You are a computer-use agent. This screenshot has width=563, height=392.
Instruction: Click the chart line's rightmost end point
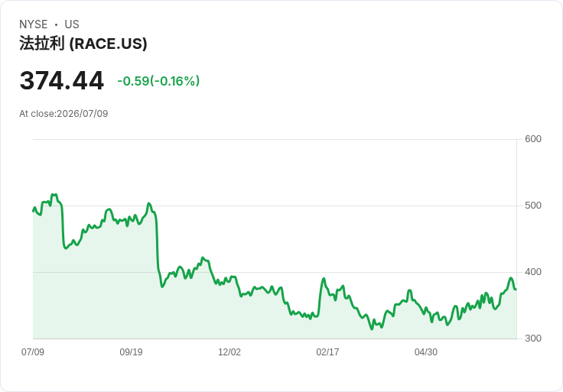[x=516, y=289]
